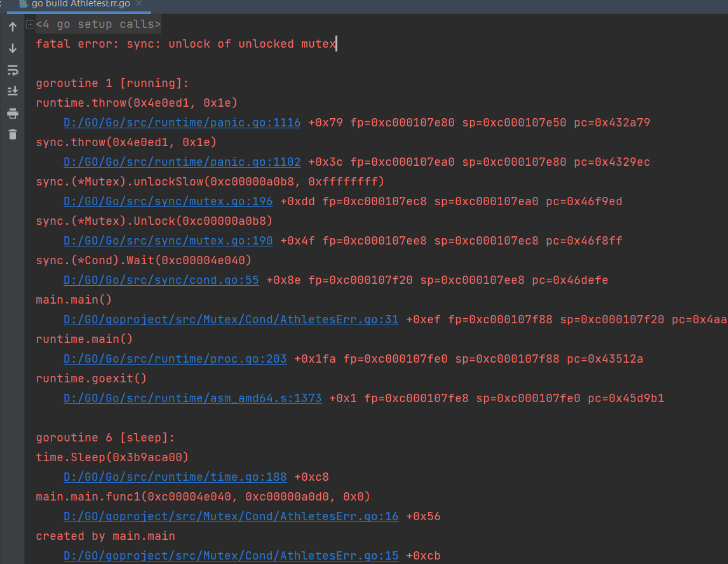The height and width of the screenshot is (564, 728).
Task: Click the Down the Stack Trace arrow
Action: (x=13, y=48)
